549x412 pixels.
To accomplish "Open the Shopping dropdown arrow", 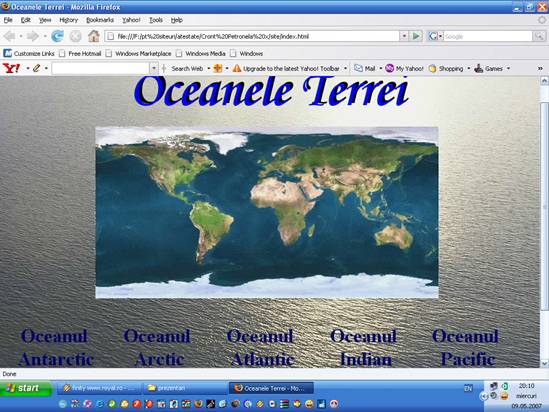I will click(x=468, y=68).
